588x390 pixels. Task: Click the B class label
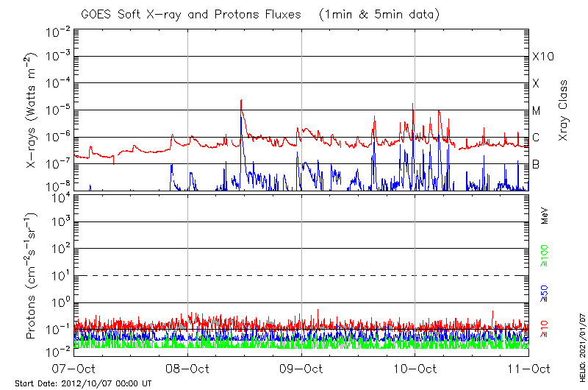[537, 164]
